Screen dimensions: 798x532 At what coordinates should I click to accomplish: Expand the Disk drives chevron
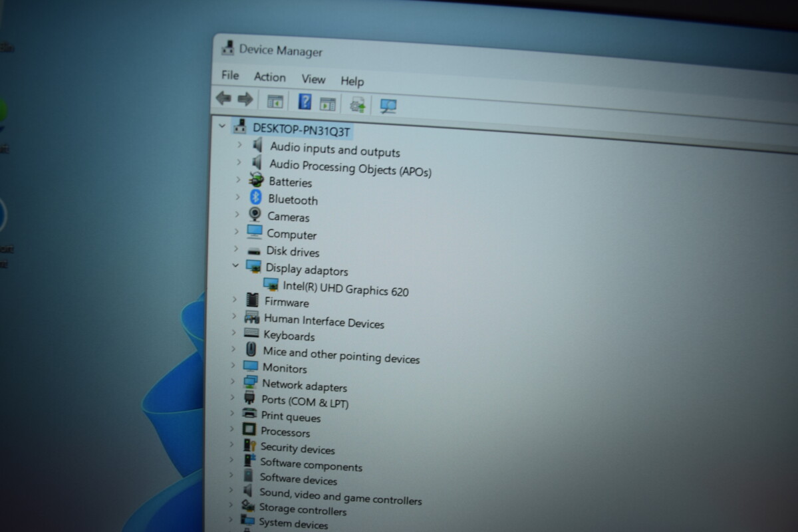pos(236,249)
